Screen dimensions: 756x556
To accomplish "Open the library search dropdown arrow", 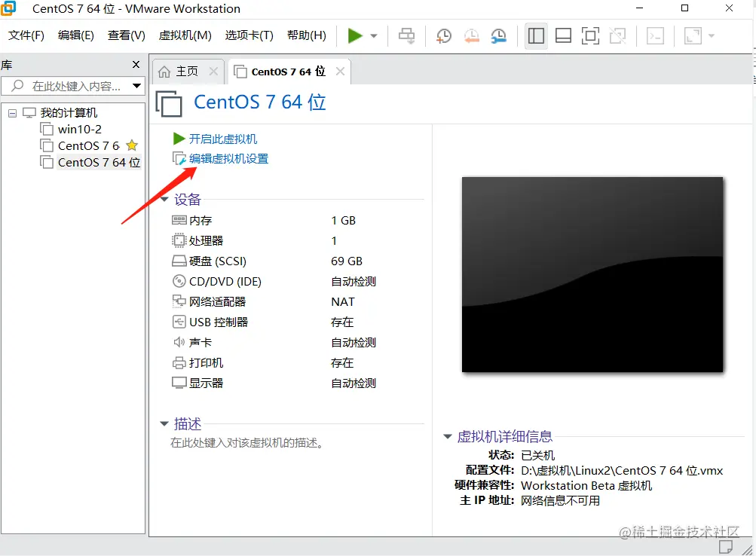I will tap(136, 85).
